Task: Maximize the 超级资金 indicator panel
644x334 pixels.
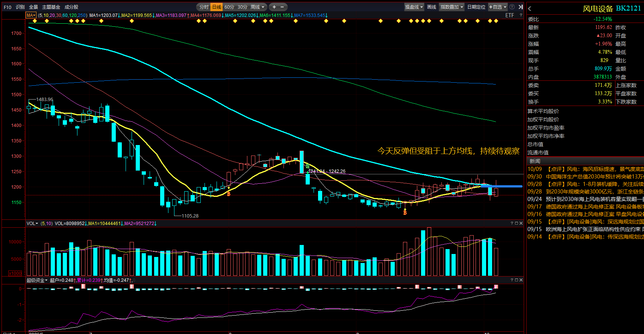Action: pyautogui.click(x=517, y=280)
